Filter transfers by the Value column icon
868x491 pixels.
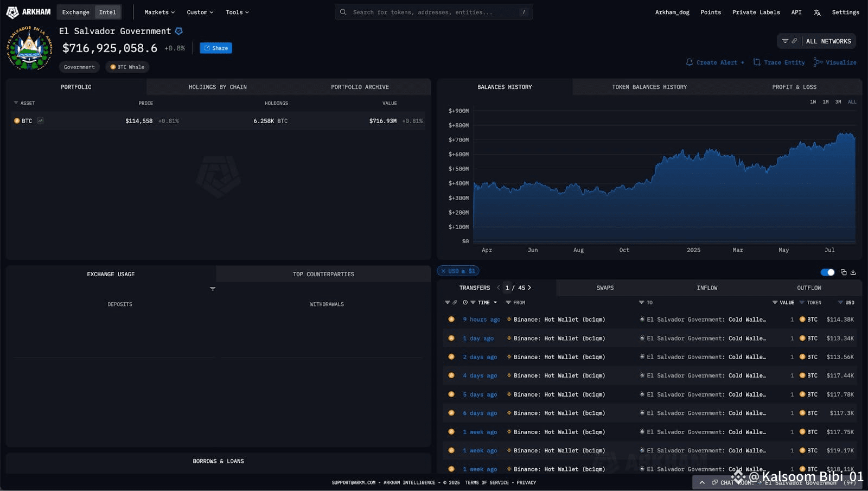[775, 303]
